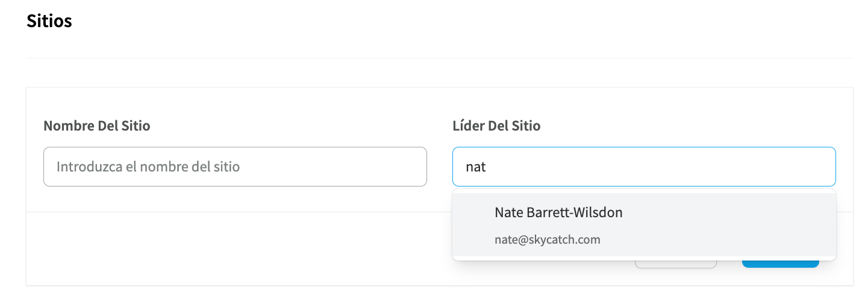868x293 pixels.
Task: Select Nate Barrett-Wilsdon from the suggestions
Action: click(644, 225)
